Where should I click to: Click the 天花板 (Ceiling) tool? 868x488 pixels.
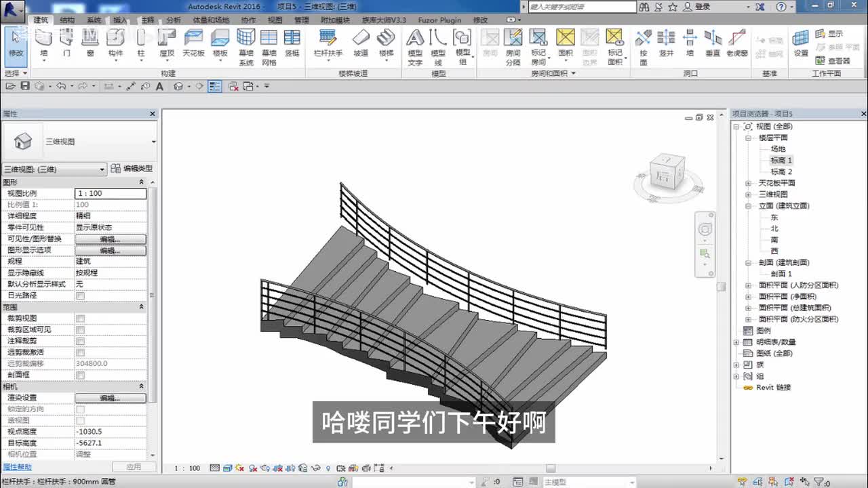[194, 43]
